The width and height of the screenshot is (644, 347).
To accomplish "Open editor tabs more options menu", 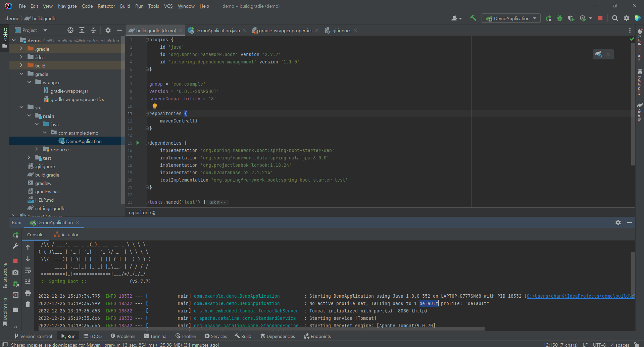I will click(x=630, y=30).
